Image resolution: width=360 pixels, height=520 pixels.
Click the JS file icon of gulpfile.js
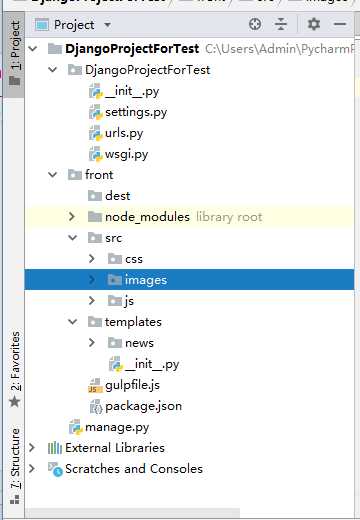tap(95, 385)
